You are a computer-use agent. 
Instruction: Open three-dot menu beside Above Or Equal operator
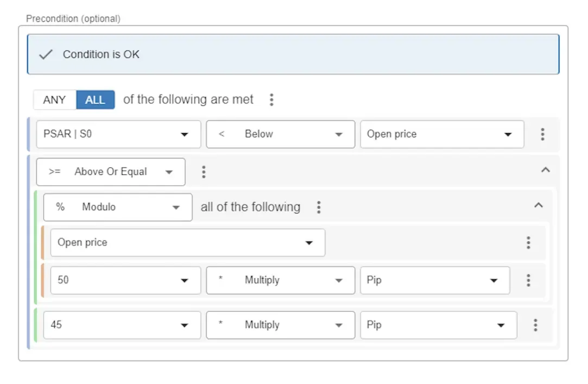(x=204, y=172)
